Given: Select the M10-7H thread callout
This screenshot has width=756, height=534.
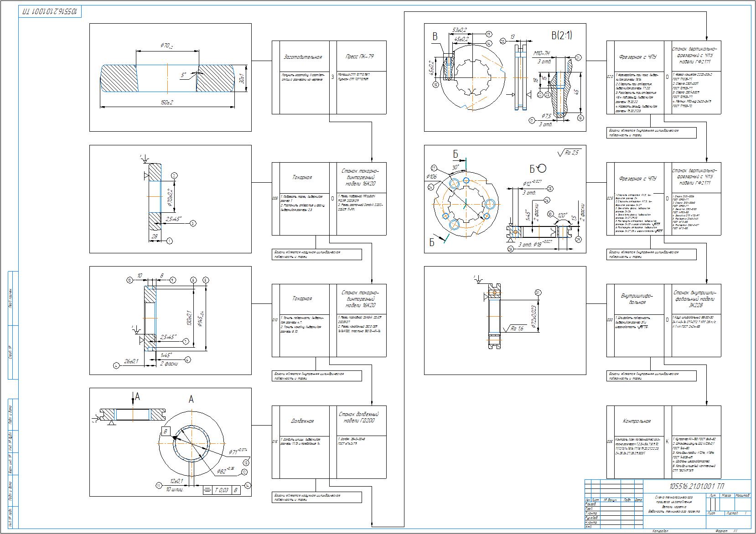Looking at the screenshot, I should click(x=543, y=54).
